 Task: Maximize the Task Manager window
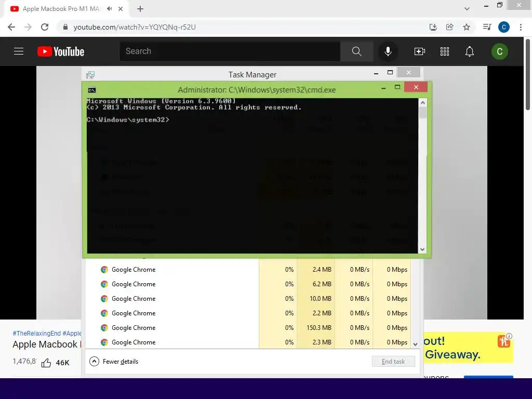click(x=390, y=72)
